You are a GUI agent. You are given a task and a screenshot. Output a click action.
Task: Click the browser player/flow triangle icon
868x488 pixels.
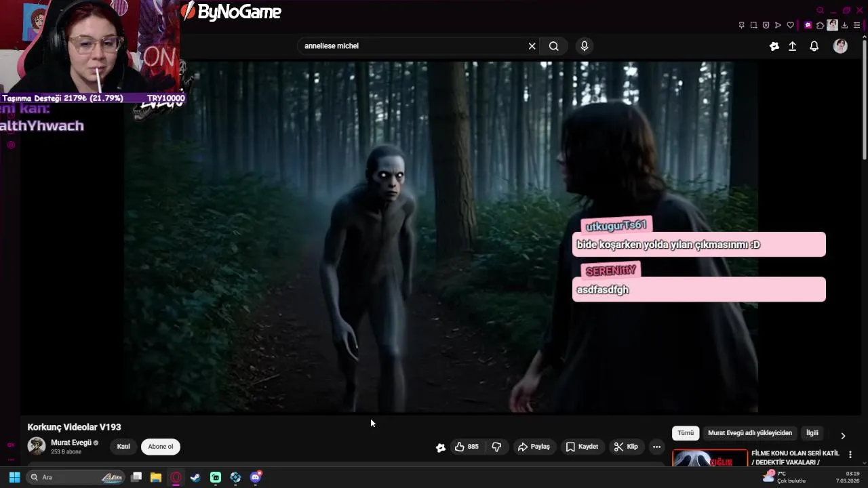(778, 25)
